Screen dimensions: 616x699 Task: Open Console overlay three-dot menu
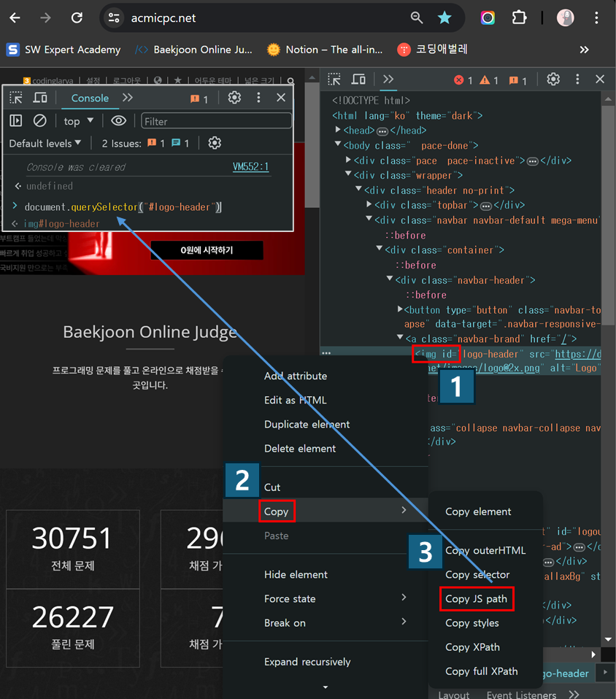258,98
